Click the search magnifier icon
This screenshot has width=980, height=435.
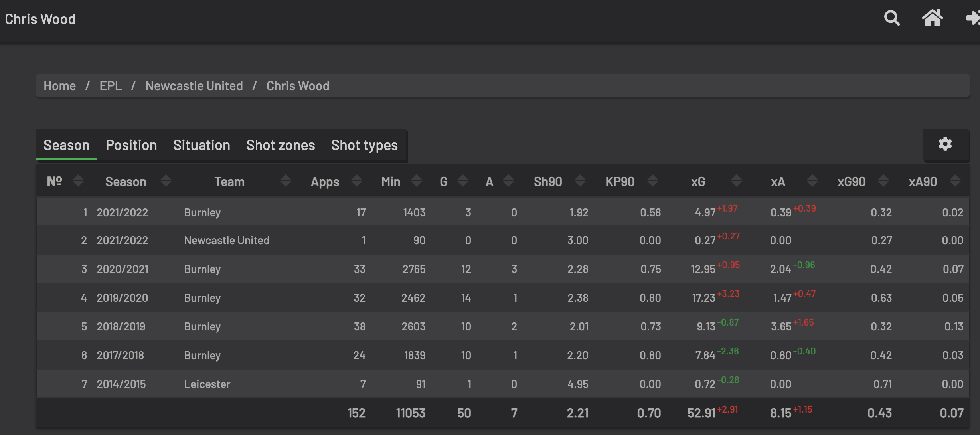coord(892,18)
